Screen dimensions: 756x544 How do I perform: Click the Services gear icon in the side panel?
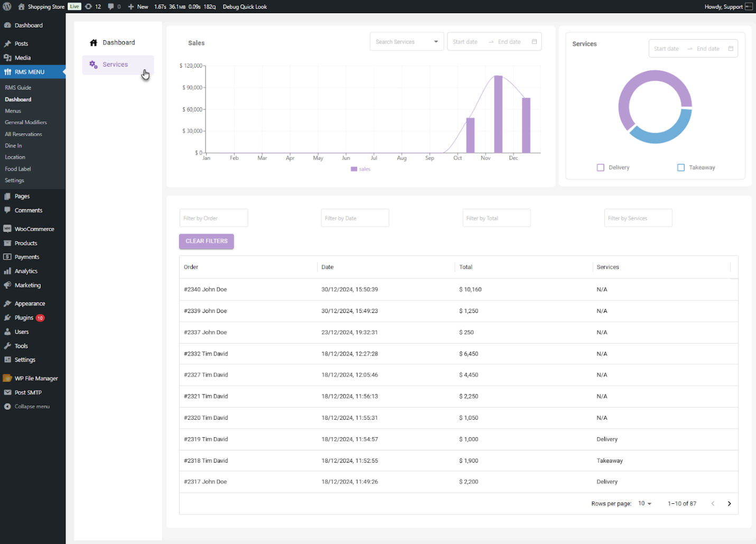pyautogui.click(x=94, y=64)
